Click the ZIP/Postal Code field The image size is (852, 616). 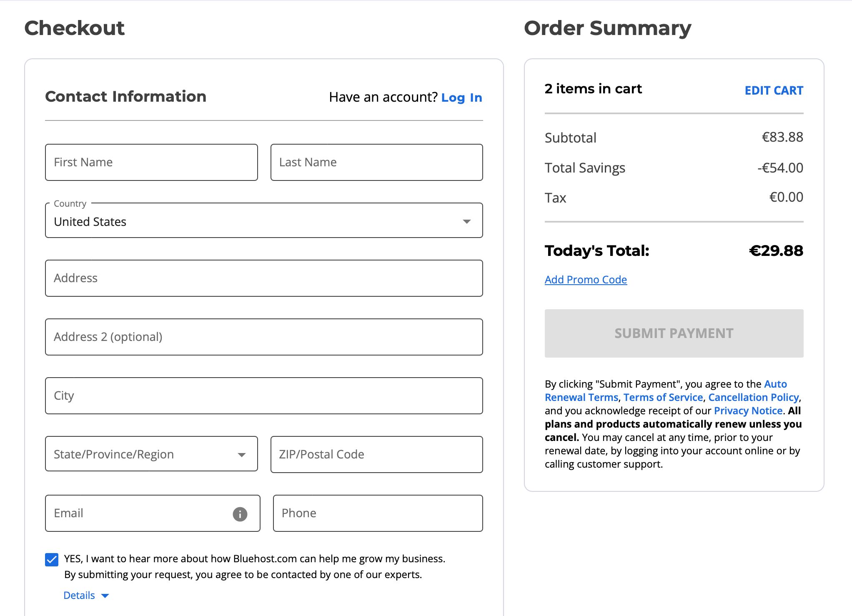[376, 454]
